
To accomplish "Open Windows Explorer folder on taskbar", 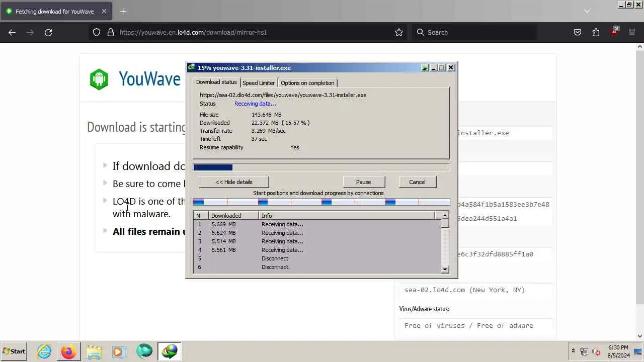I will point(94,351).
